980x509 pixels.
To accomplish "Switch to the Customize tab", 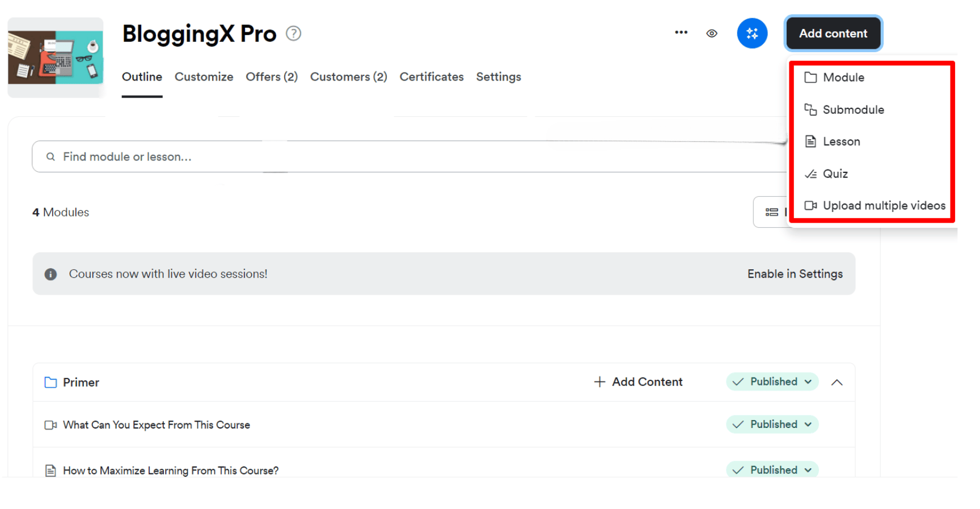I will [x=204, y=77].
